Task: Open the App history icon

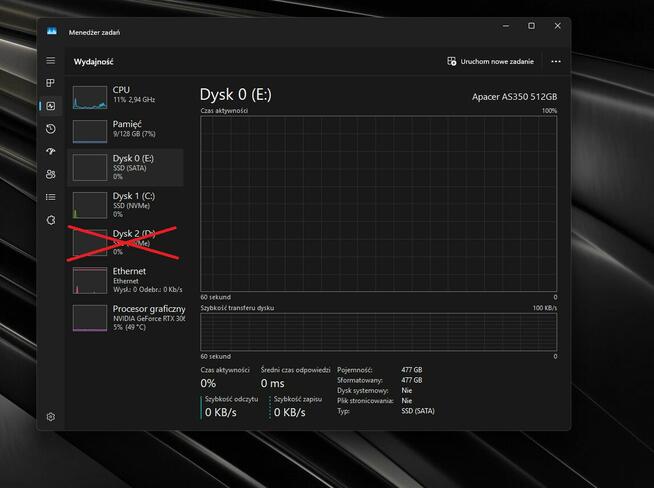Action: pyautogui.click(x=51, y=129)
